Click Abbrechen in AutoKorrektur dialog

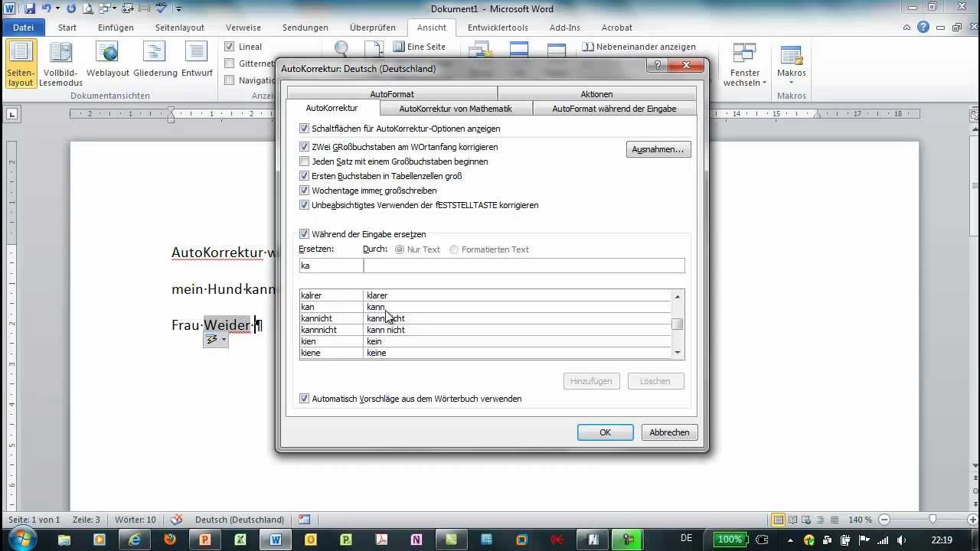669,432
